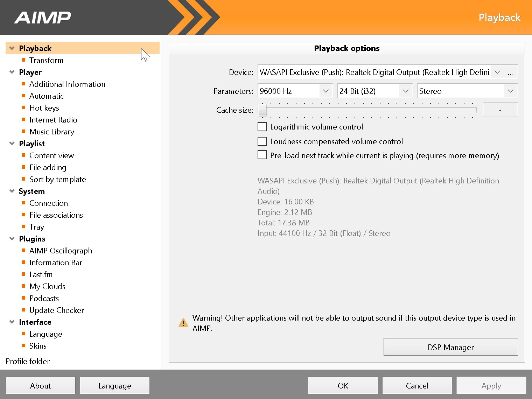
Task: Open the DSP Manager
Action: click(x=450, y=347)
